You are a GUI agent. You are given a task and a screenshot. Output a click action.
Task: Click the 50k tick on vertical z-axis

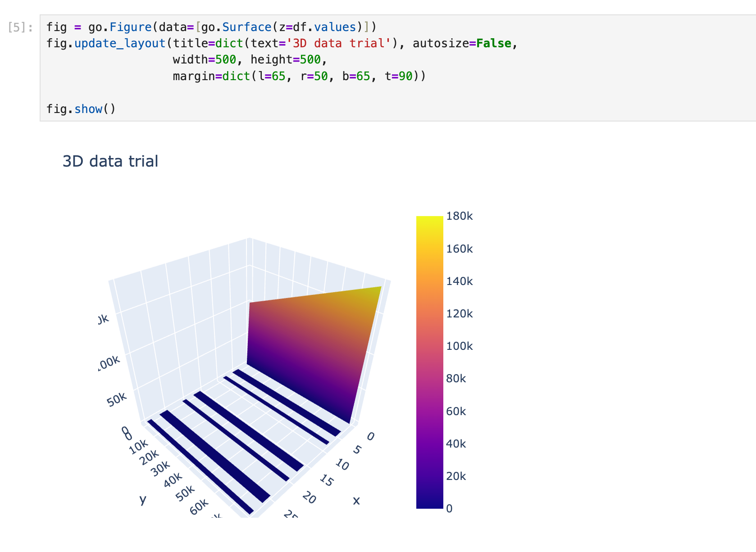(117, 399)
